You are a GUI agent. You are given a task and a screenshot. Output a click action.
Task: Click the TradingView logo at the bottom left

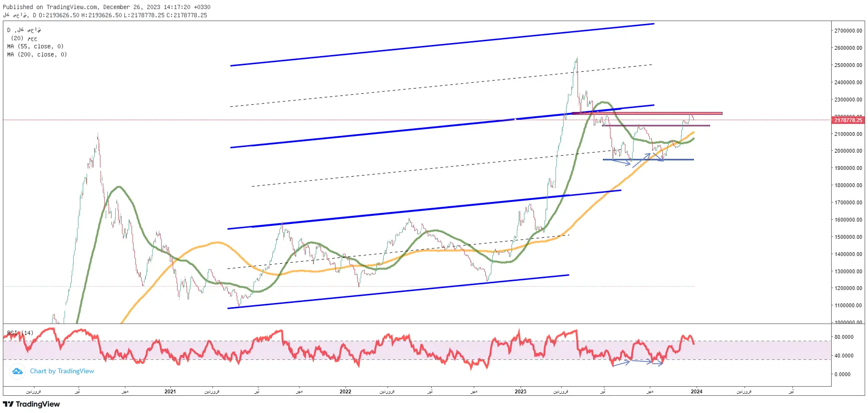(31, 404)
